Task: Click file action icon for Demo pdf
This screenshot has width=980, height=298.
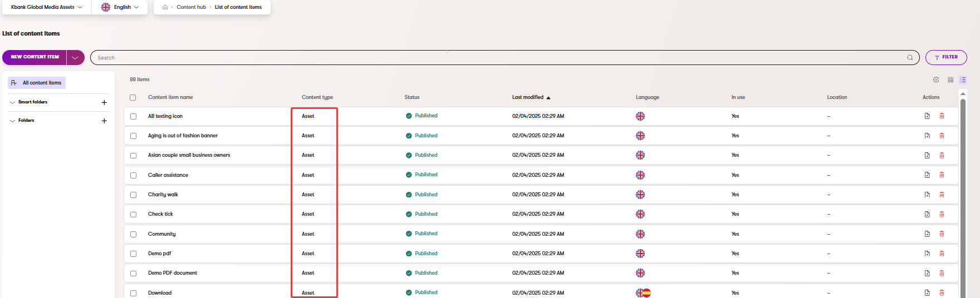Action: click(x=927, y=254)
